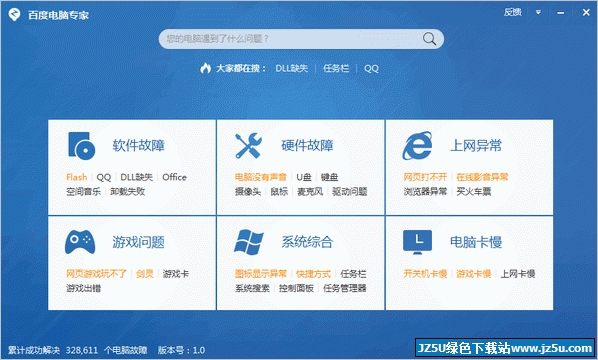598x360 pixels.
Task: Click the 控制面板 link
Action: point(296,288)
